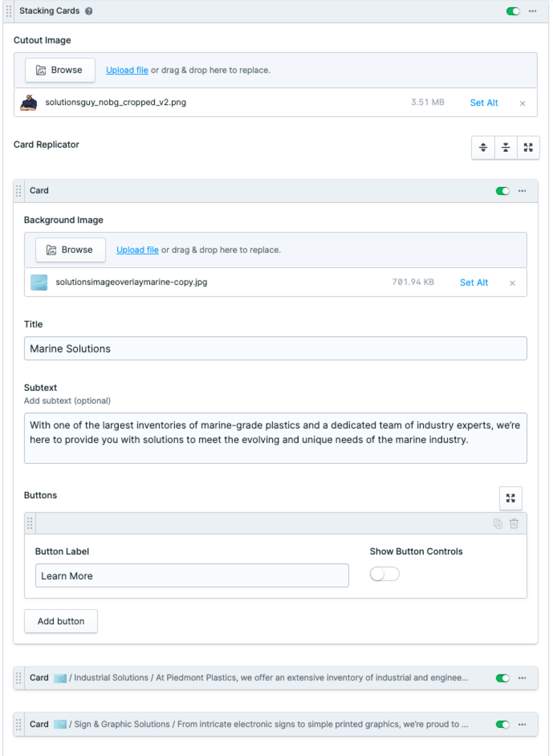The image size is (553, 756).
Task: Turn on Show Button Controls switch
Action: (385, 574)
